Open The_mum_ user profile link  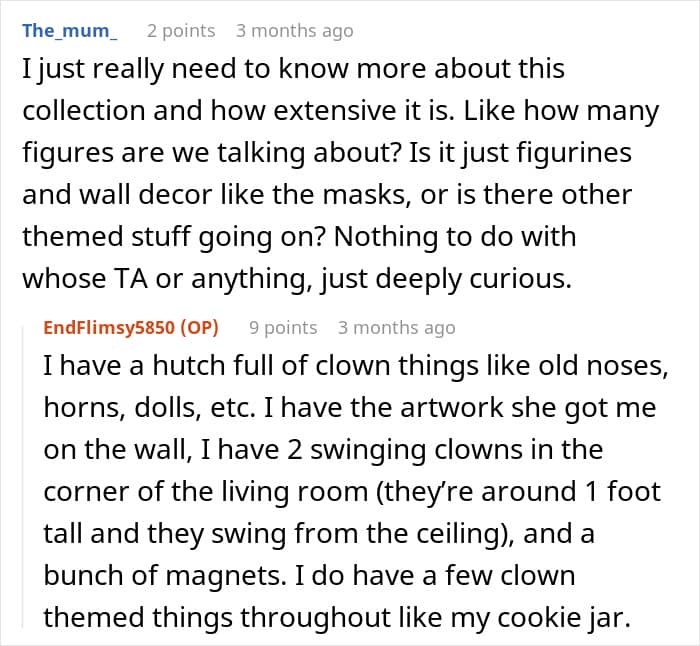click(x=70, y=31)
